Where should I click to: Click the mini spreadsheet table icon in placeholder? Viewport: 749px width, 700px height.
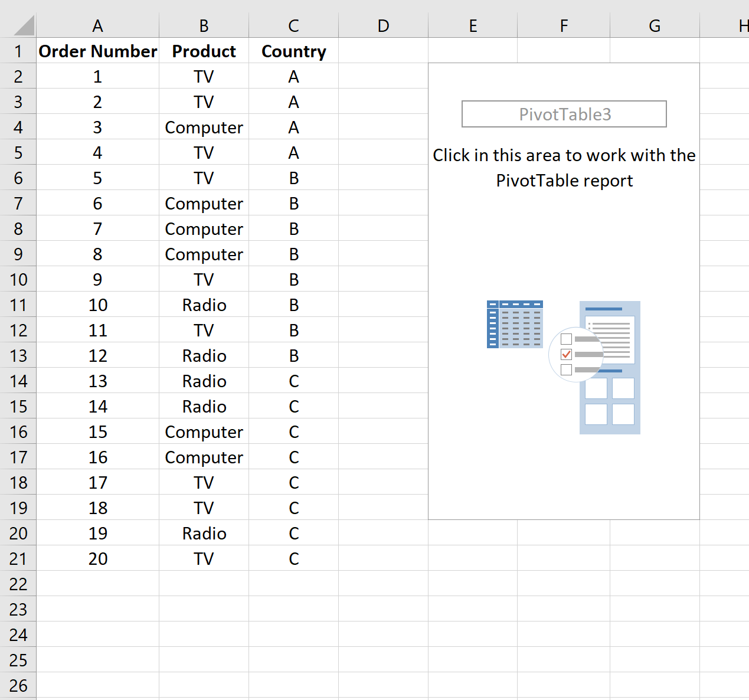click(515, 323)
